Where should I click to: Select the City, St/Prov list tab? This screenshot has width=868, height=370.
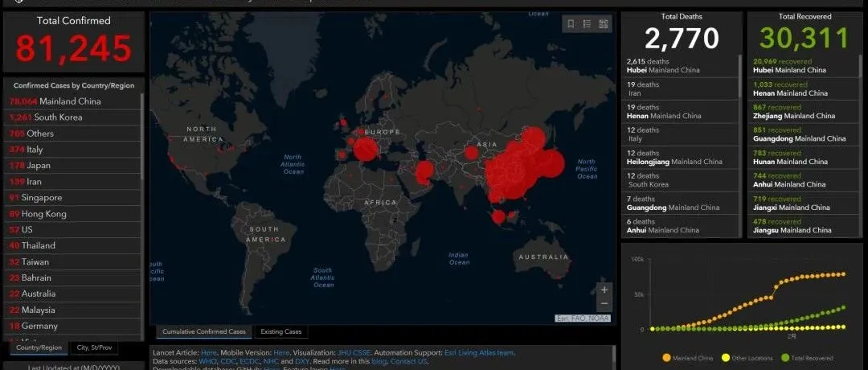94,347
